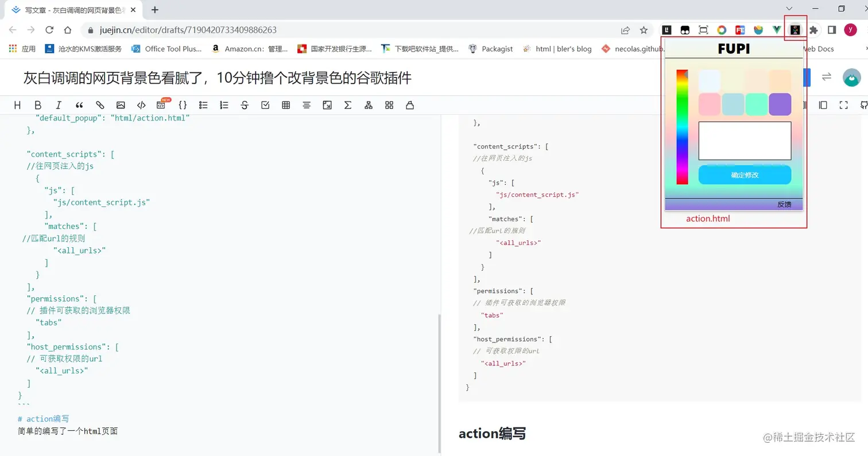Insert a task list checkbox item
Viewport: 868px width, 456px height.
click(x=265, y=105)
